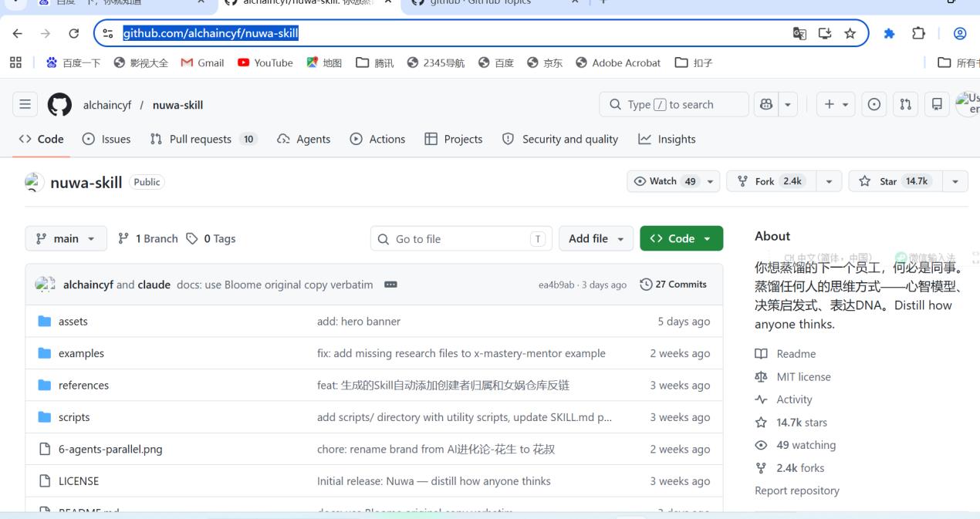Open the references folder
The image size is (980, 519).
point(83,386)
